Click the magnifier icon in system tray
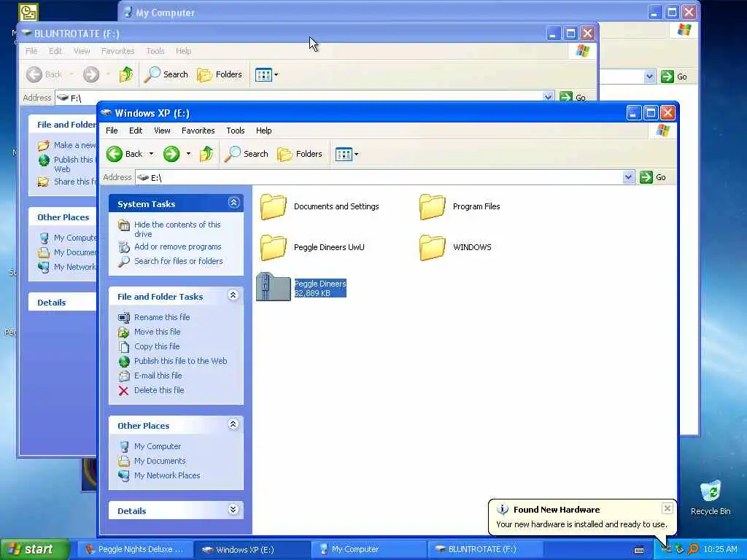This screenshot has width=747, height=560. coord(693,550)
